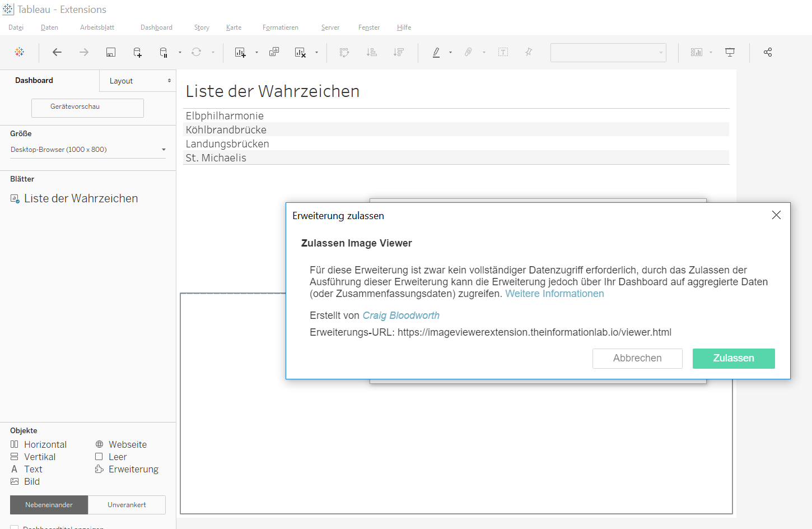Click the fix axes pin icon
Screen dimensions: 812x529
529,52
